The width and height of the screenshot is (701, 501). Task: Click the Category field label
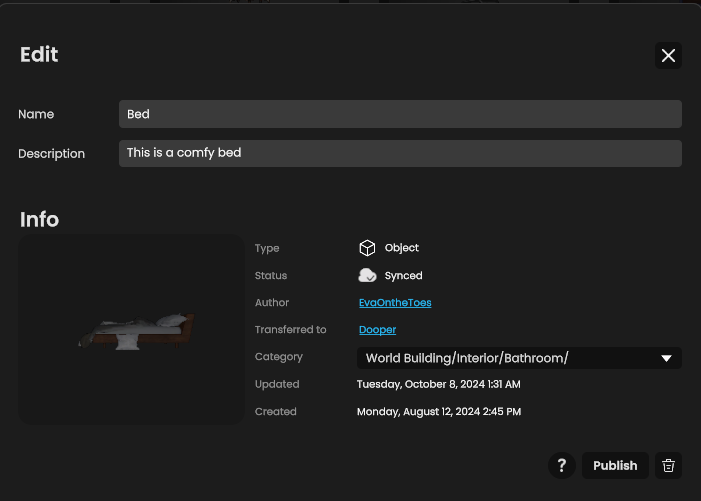278,357
